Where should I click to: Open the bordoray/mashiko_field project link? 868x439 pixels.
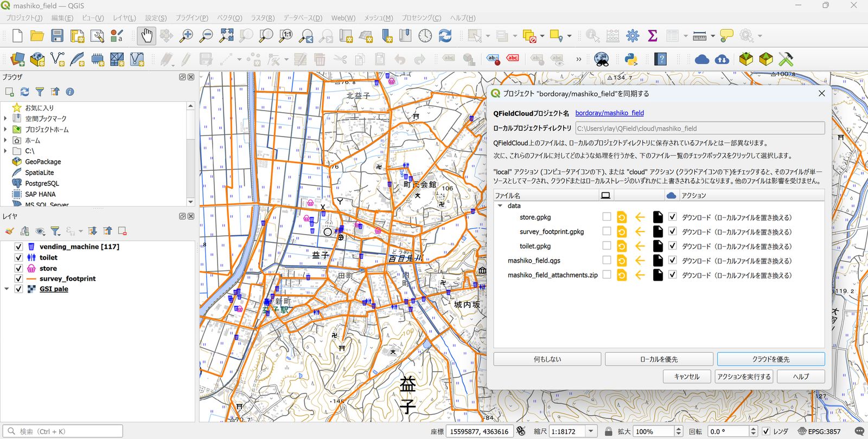click(x=609, y=113)
